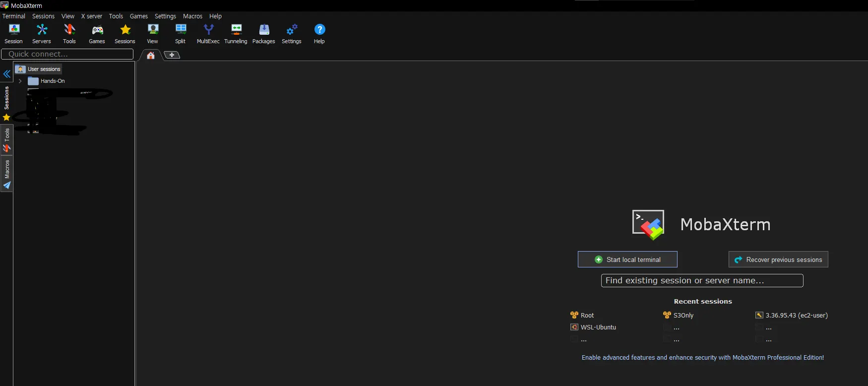Click the ec2-user session key icon
The width and height of the screenshot is (868, 386).
tap(759, 315)
